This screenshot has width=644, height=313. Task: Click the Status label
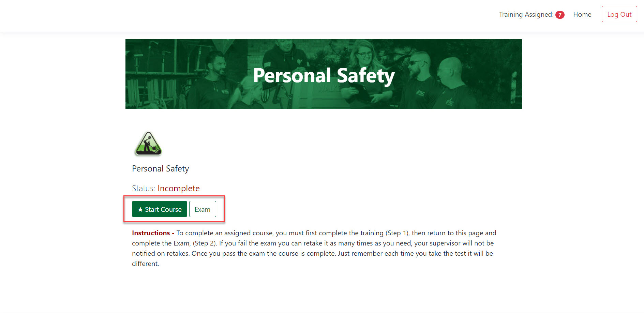(144, 188)
